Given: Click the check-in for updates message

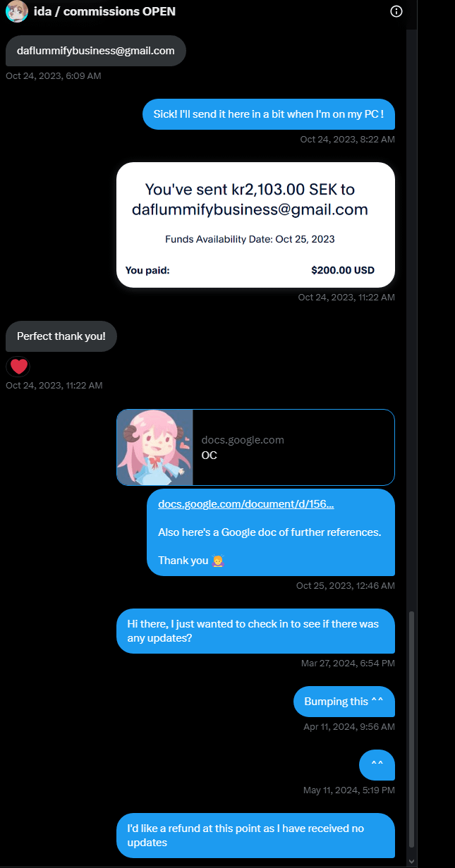Looking at the screenshot, I should (255, 631).
